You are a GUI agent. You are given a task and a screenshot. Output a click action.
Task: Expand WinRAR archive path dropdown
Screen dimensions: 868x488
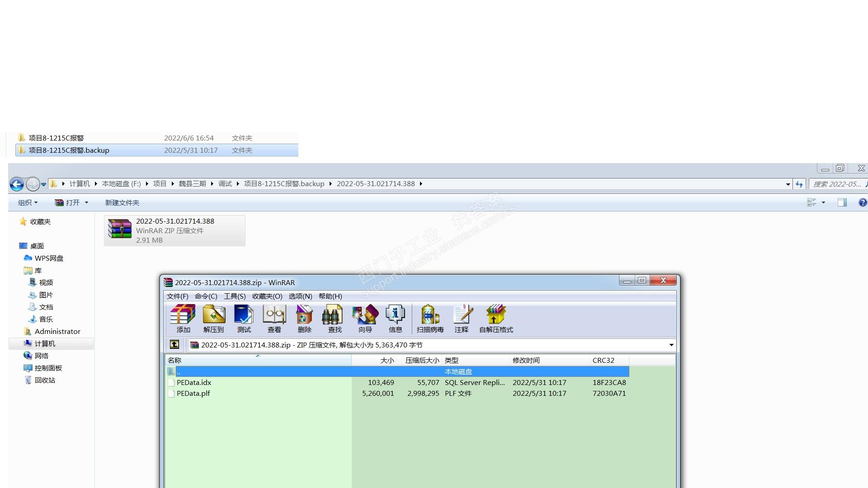pos(671,345)
